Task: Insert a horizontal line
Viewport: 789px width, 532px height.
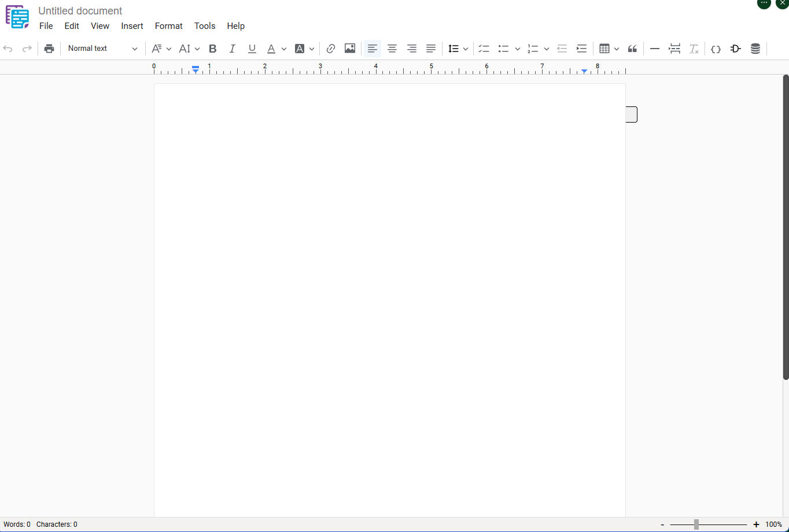Action: (655, 49)
